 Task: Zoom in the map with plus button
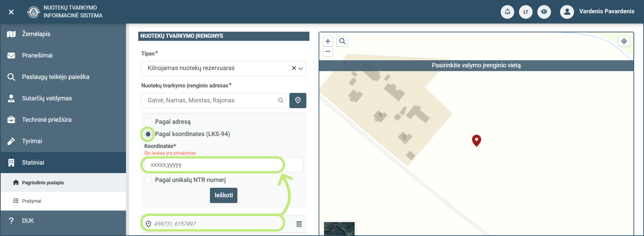click(328, 41)
